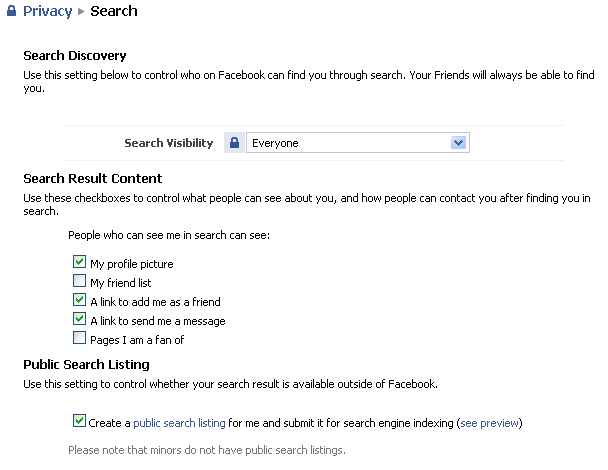Uncheck the My profile picture checkbox
The image size is (608, 470).
tap(79, 262)
